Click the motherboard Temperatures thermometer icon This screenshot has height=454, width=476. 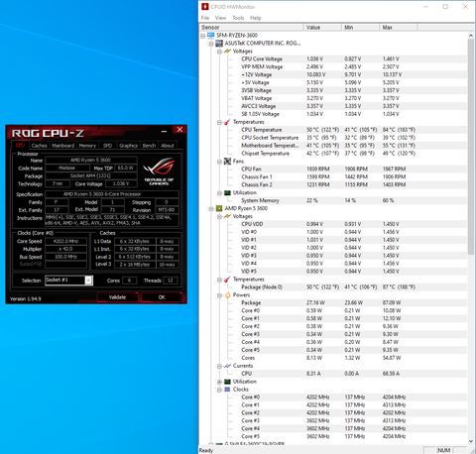pos(227,122)
